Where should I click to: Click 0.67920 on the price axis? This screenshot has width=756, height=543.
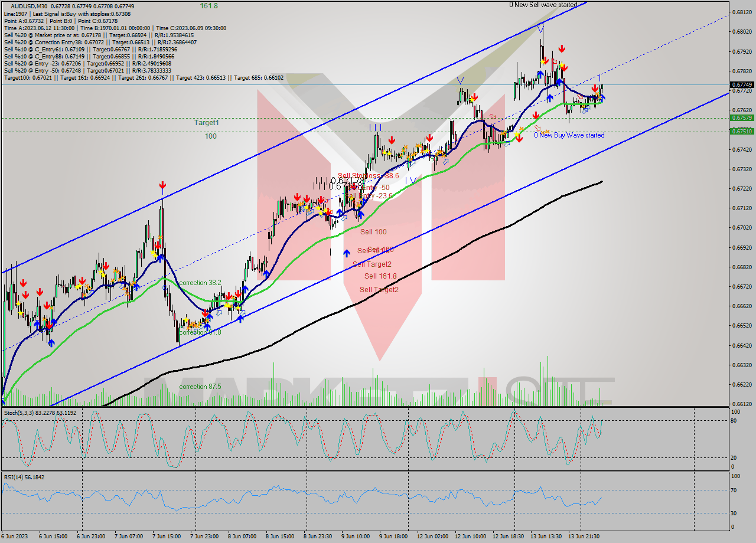tap(742, 51)
